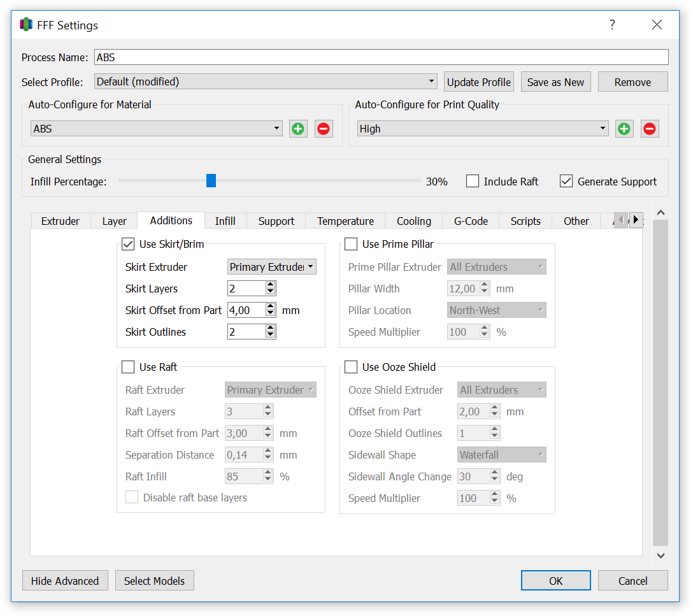Open the Support tab
This screenshot has height=616, width=693.
point(276,221)
